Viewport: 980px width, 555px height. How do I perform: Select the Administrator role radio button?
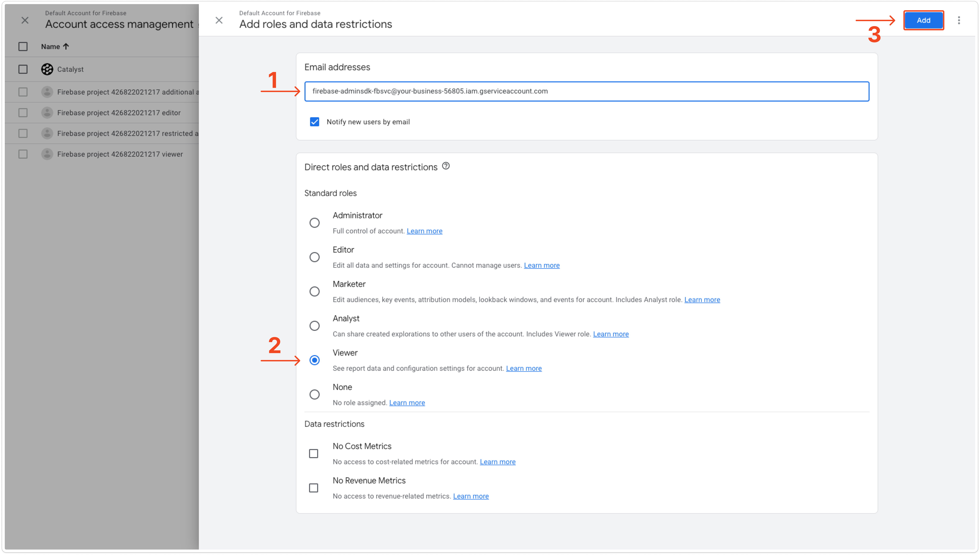(314, 223)
